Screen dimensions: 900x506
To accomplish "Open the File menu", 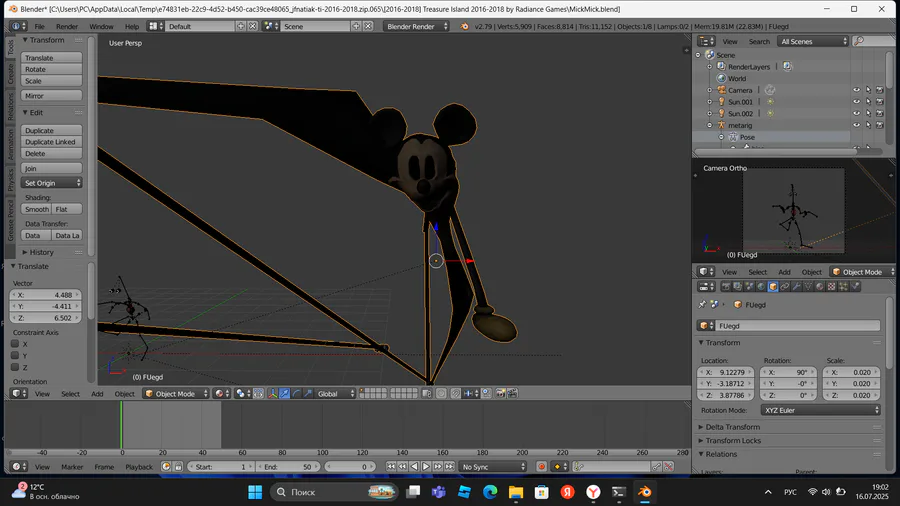I will [x=39, y=26].
